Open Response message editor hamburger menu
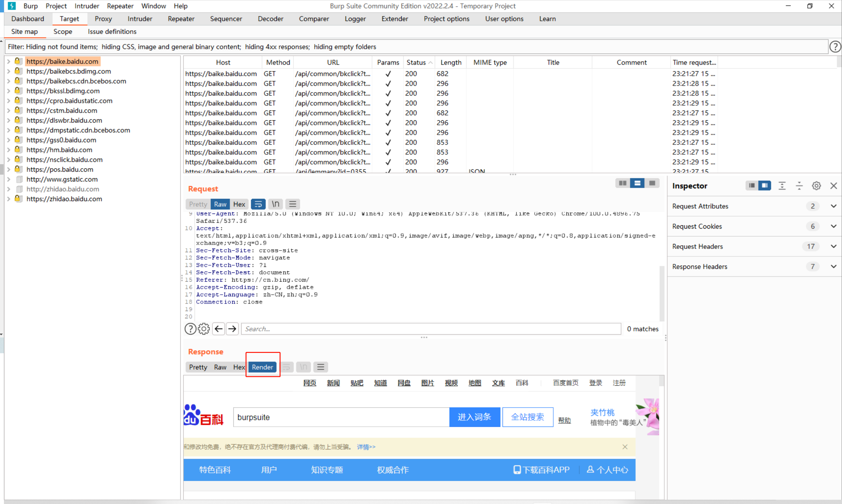The height and width of the screenshot is (504, 842). coord(320,367)
